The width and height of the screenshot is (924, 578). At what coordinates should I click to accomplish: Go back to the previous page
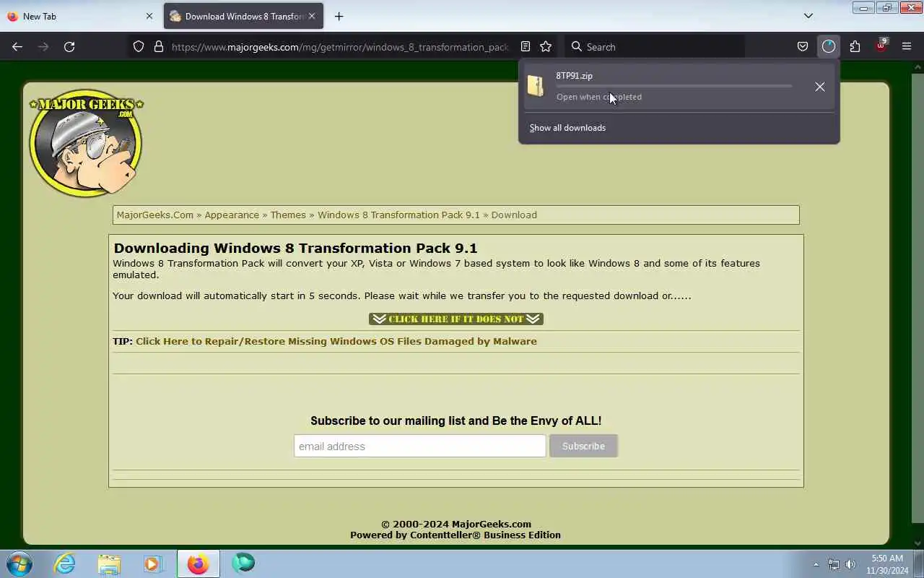(17, 46)
